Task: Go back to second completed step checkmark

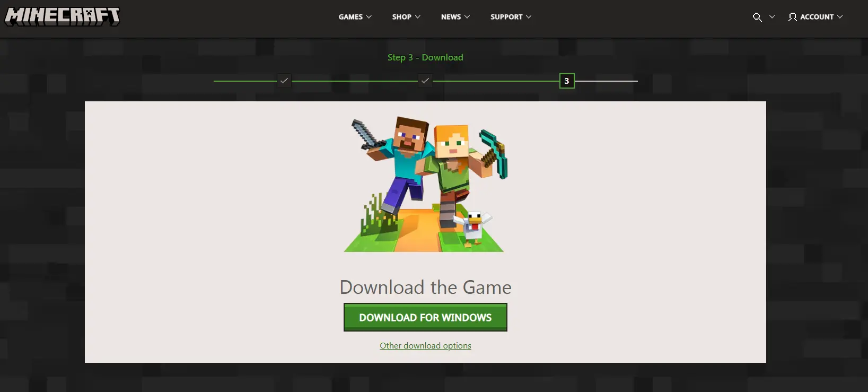Action: click(425, 81)
